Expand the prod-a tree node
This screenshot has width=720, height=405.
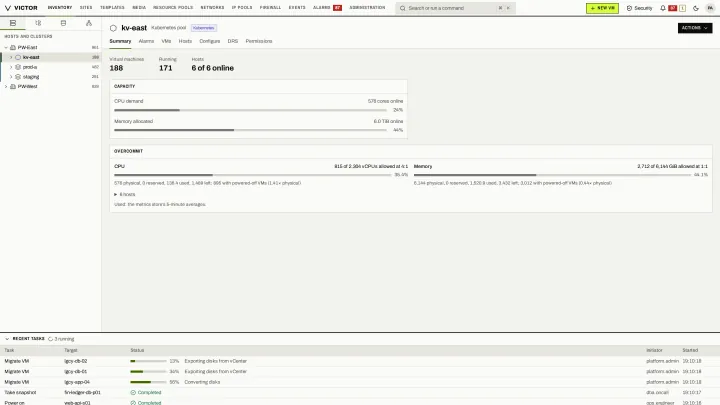pyautogui.click(x=11, y=67)
